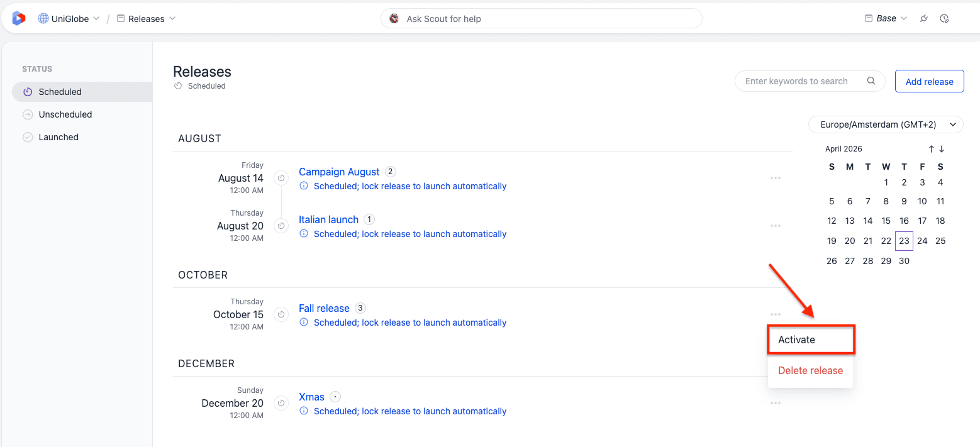Click the info icon under Italian launch
The width and height of the screenshot is (980, 447).
click(x=304, y=234)
